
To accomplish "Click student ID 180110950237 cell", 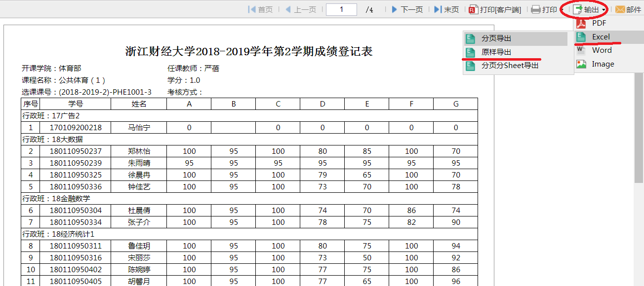I will (x=76, y=151).
